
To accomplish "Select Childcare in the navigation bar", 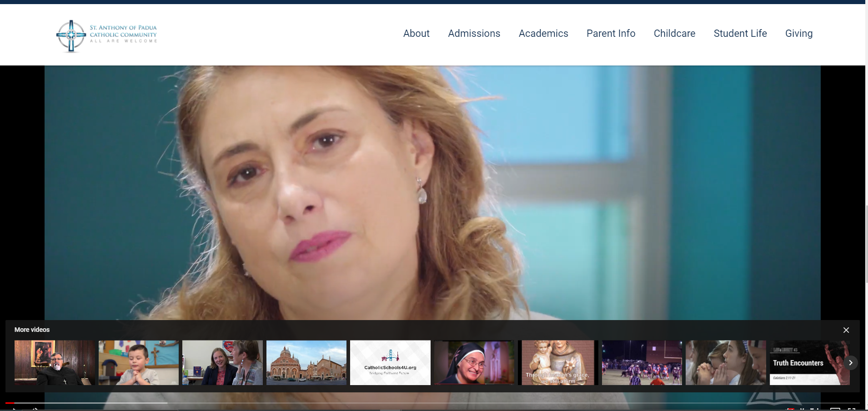I will (674, 34).
